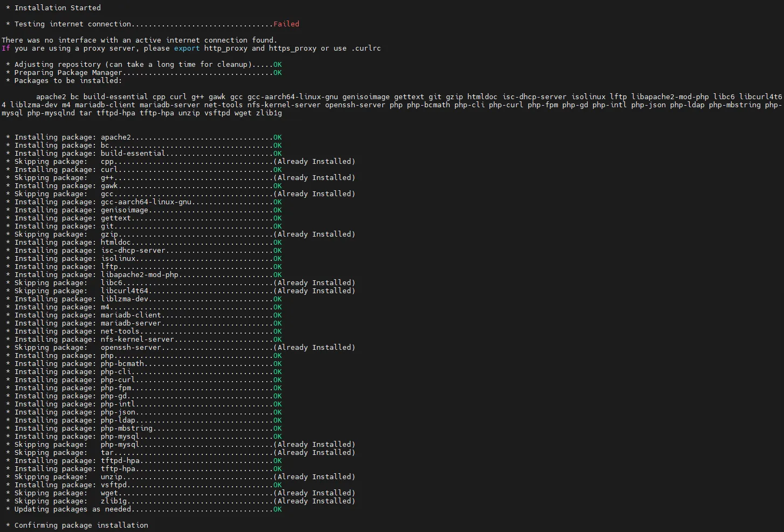Click "Confirming package installation" text
The width and height of the screenshot is (784, 532).
point(81,526)
